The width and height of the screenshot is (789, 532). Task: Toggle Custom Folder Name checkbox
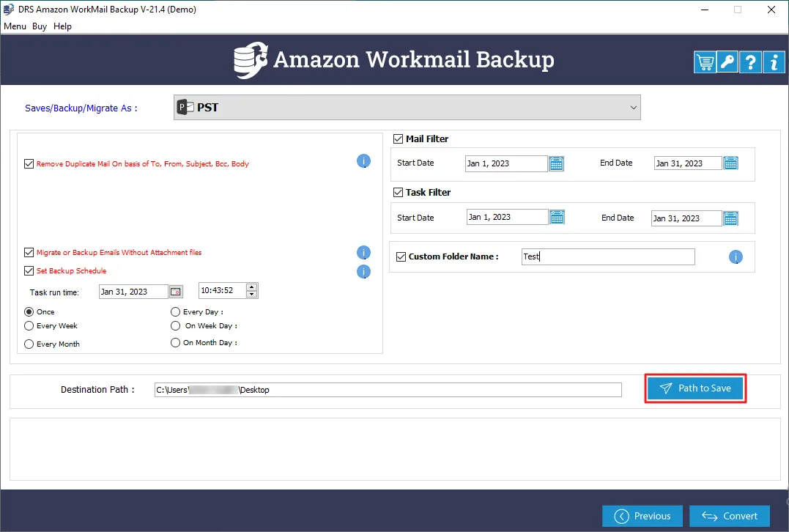401,256
